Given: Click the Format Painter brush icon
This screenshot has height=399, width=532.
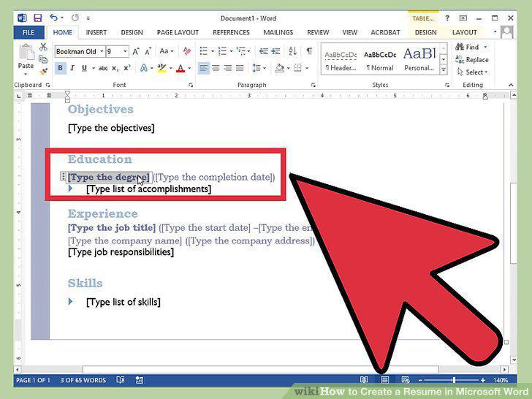Looking at the screenshot, I should click(x=43, y=72).
